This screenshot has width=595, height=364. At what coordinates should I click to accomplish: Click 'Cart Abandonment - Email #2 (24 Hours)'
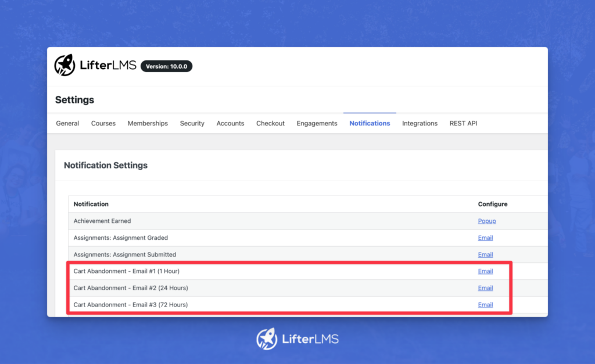[131, 288]
